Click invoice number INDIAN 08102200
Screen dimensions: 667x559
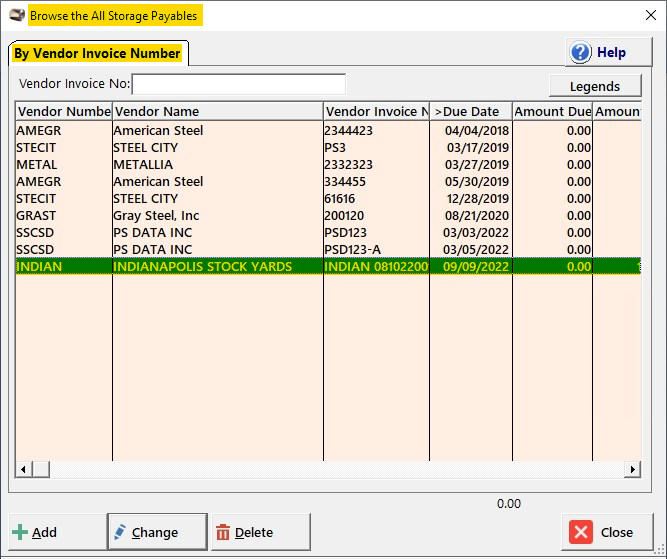coord(376,266)
